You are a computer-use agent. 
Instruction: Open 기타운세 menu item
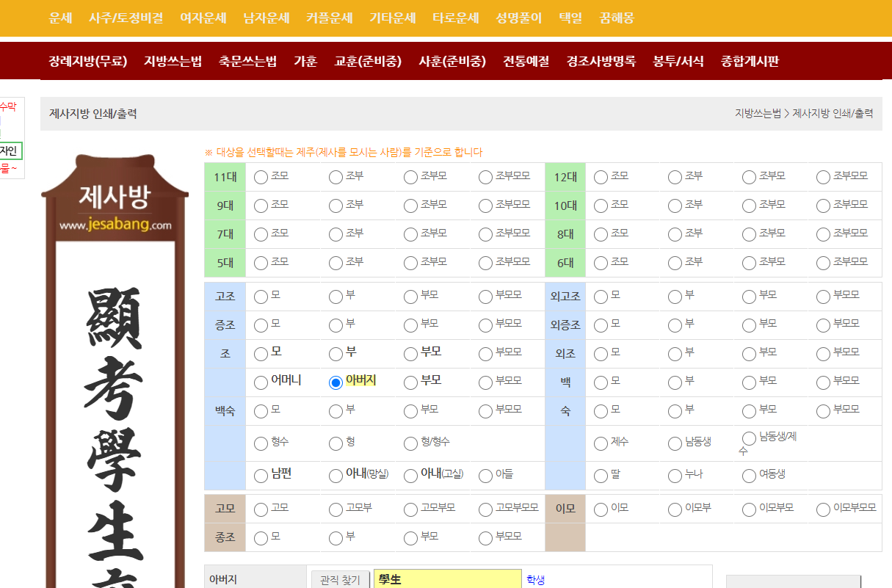point(392,18)
